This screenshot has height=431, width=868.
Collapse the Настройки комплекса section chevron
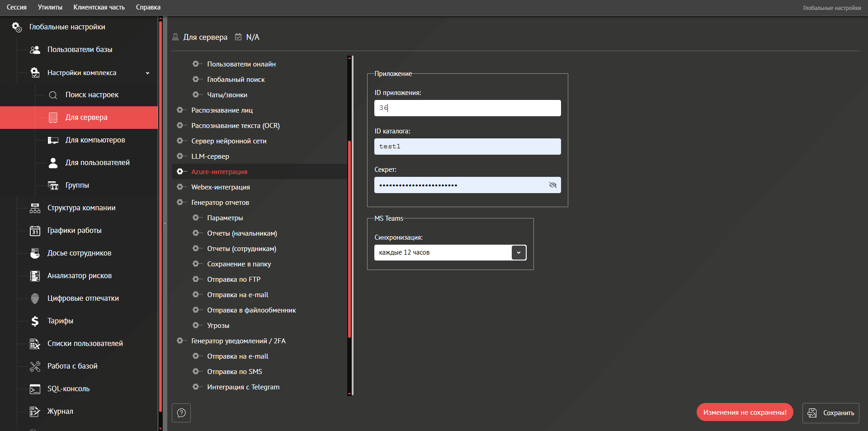click(147, 73)
